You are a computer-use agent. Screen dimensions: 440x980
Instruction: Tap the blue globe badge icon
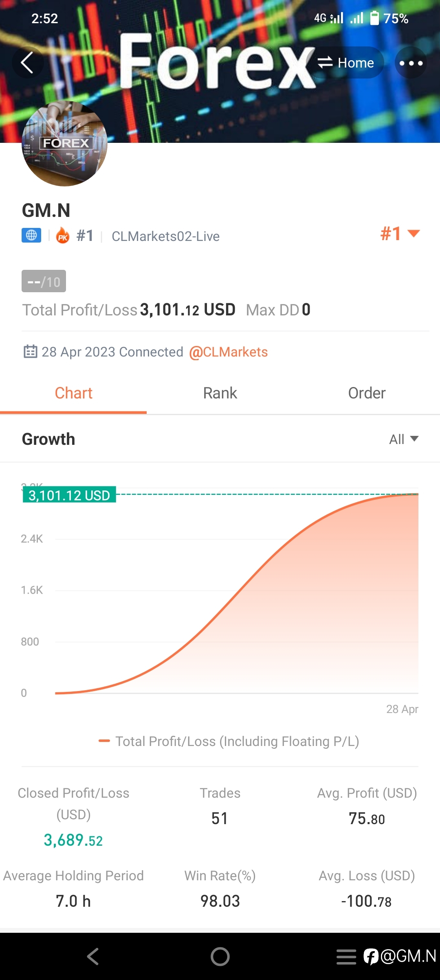click(x=31, y=236)
